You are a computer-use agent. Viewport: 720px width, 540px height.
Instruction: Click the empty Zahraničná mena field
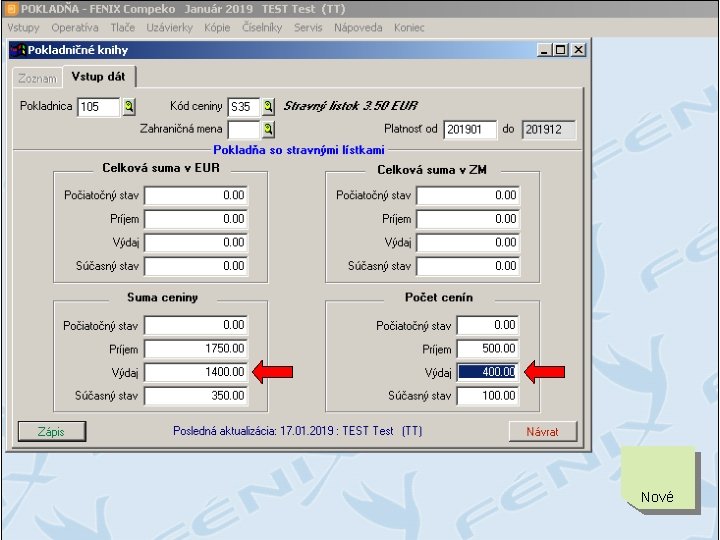[x=244, y=129]
